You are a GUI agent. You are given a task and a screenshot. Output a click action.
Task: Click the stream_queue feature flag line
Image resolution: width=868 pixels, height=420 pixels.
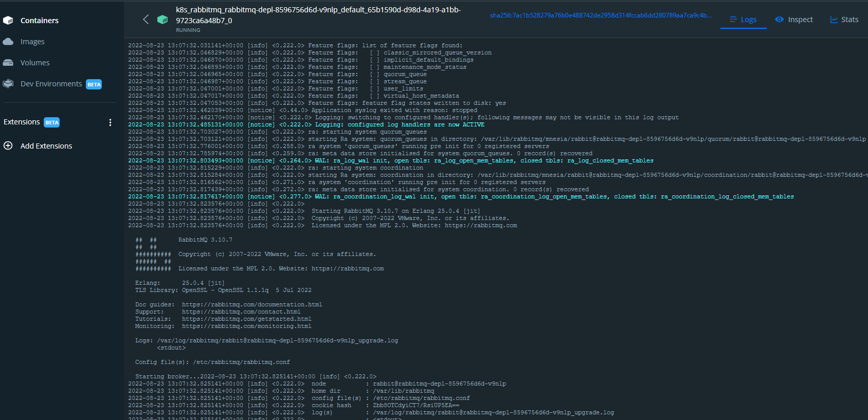[x=277, y=82]
